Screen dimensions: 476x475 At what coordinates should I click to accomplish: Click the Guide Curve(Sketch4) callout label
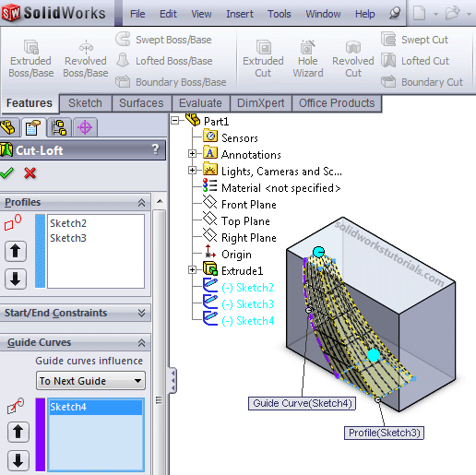[x=302, y=403]
